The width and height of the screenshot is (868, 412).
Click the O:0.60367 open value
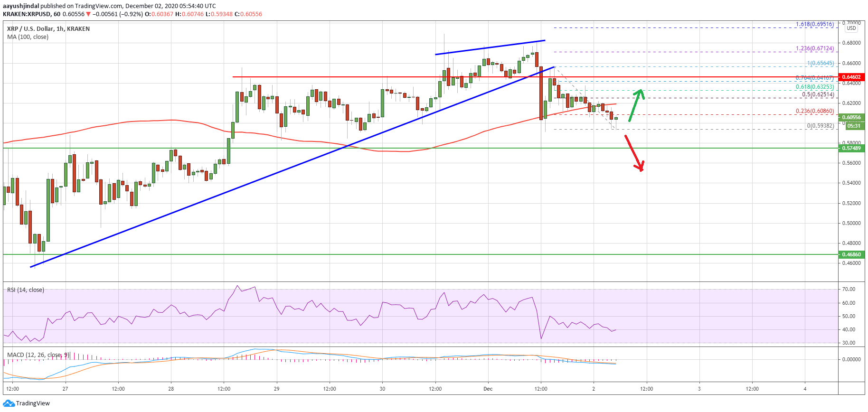[x=159, y=14]
